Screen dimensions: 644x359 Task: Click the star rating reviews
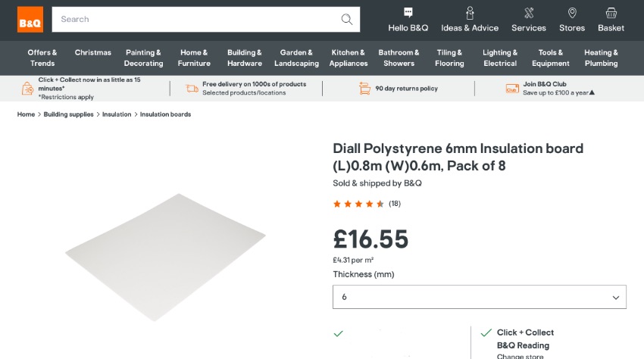pos(359,204)
